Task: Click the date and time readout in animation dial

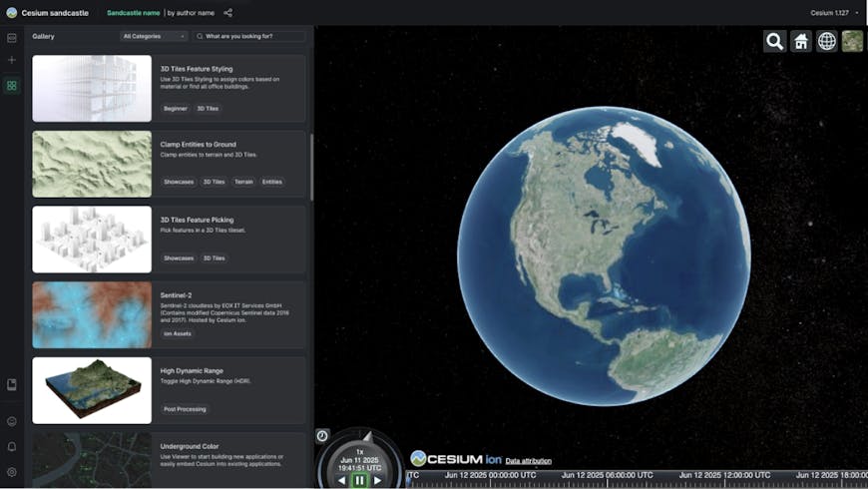Action: pyautogui.click(x=360, y=463)
